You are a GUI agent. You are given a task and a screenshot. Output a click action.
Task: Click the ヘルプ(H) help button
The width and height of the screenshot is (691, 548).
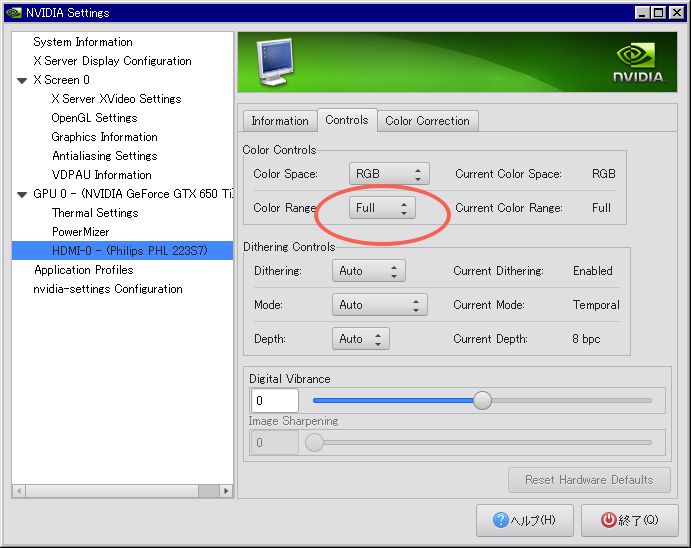coord(524,520)
